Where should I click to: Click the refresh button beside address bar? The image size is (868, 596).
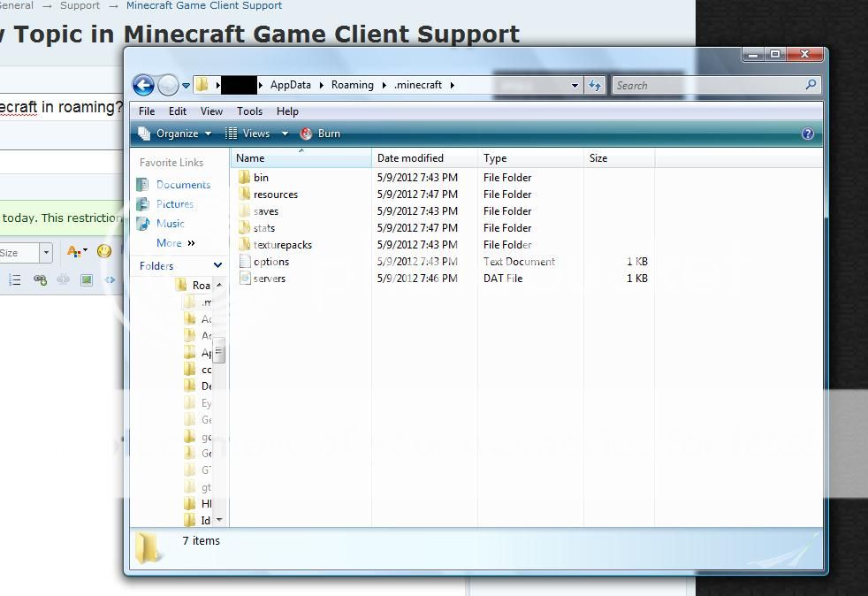tap(595, 85)
